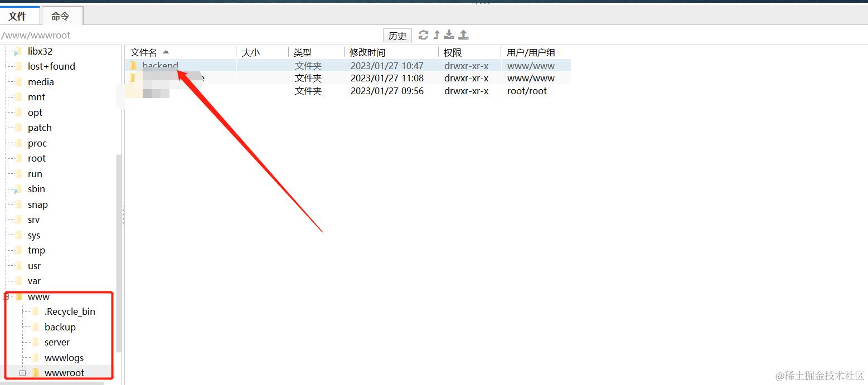Select the backup folder under www
Image resolution: width=868 pixels, height=385 pixels.
(60, 327)
